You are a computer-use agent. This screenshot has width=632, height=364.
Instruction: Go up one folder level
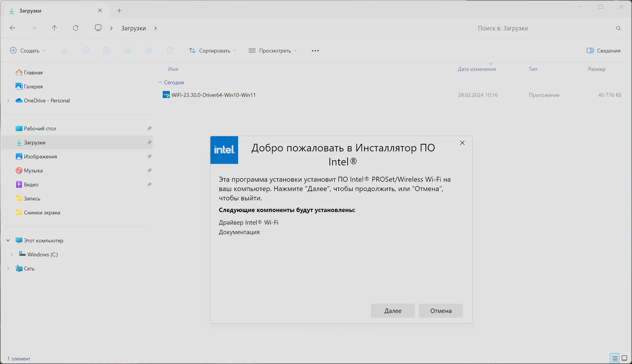pos(54,28)
